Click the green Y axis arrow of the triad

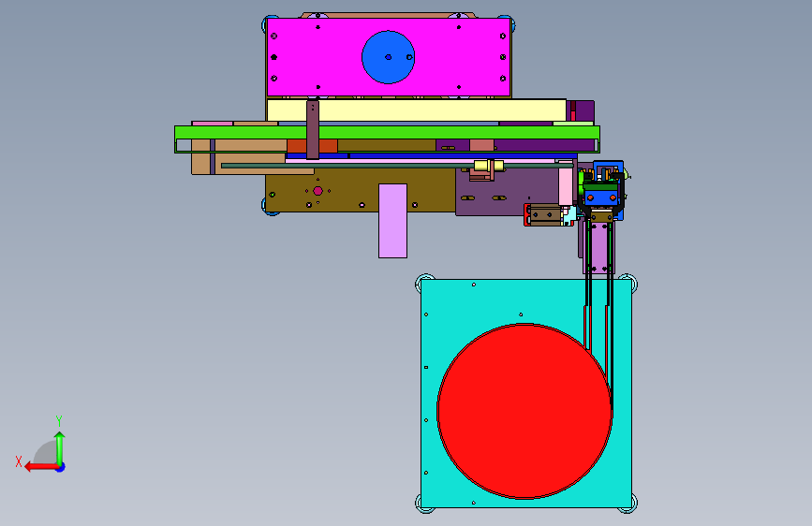coord(60,447)
